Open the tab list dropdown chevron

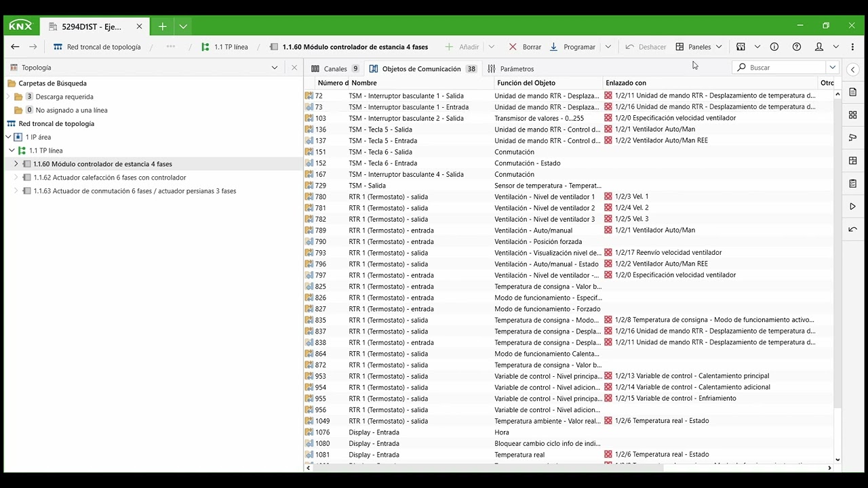click(183, 26)
